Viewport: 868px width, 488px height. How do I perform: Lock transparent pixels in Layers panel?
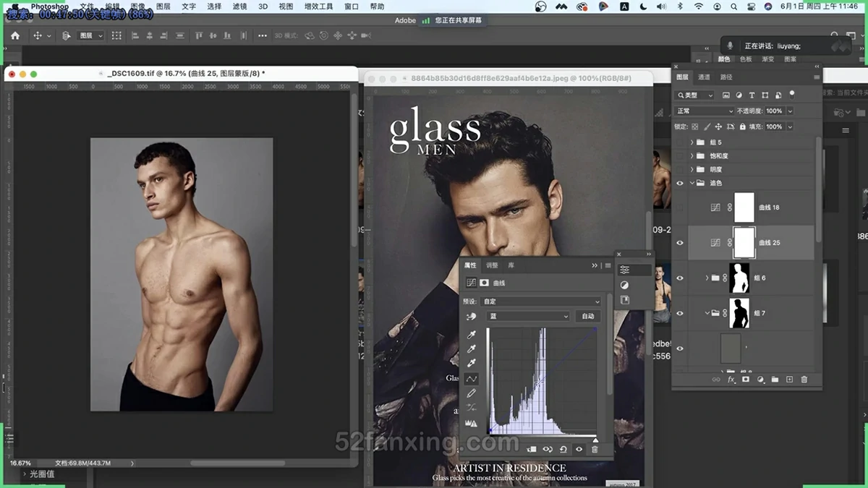pyautogui.click(x=694, y=127)
